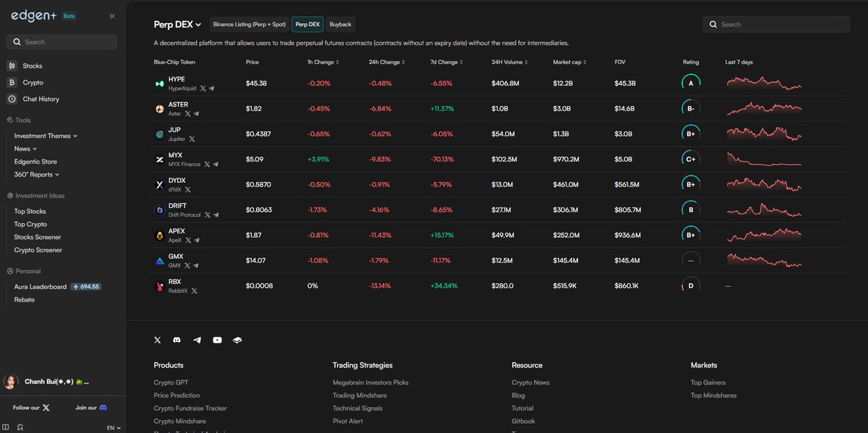The image size is (868, 433).
Task: Open Edgentic Store in sidebar
Action: tap(35, 162)
